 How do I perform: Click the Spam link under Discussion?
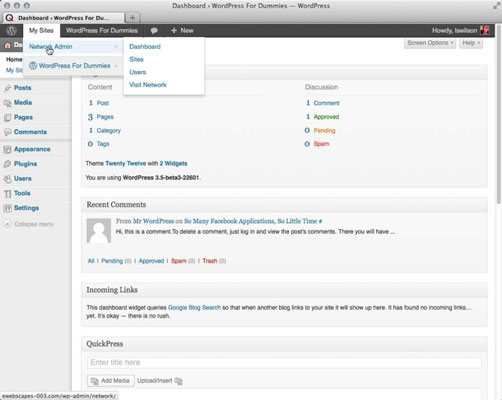321,144
